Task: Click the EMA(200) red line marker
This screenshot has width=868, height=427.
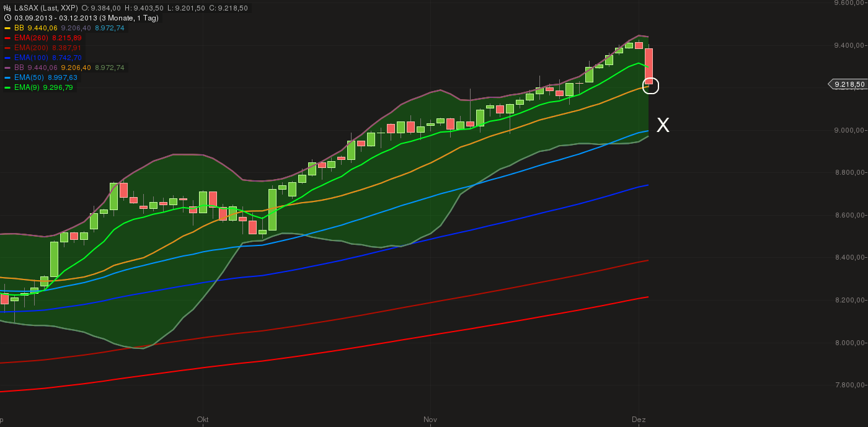Action: (x=7, y=48)
